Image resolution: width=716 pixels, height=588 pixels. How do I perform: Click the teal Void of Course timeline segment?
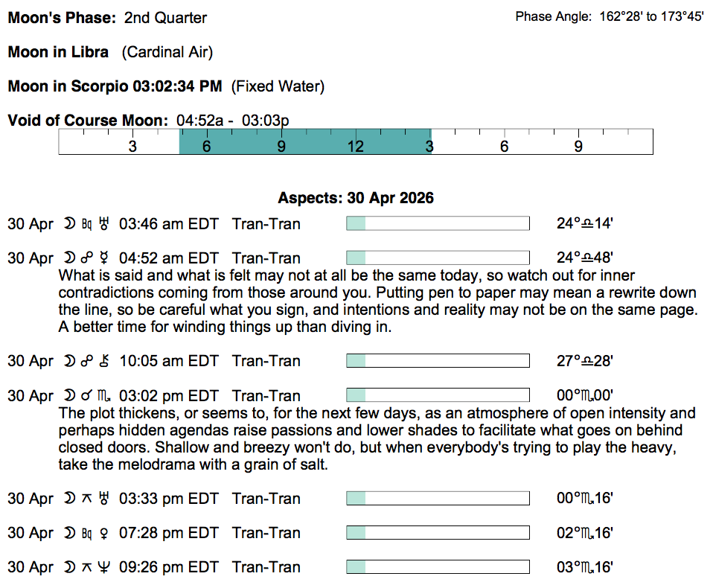[304, 141]
